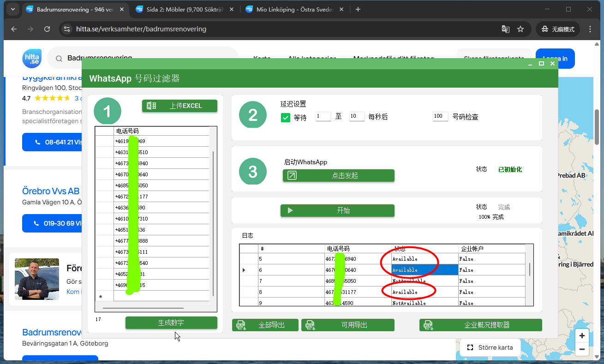Click the 全部导出 export all button
Viewport: 604px width, 364px height.
point(265,325)
